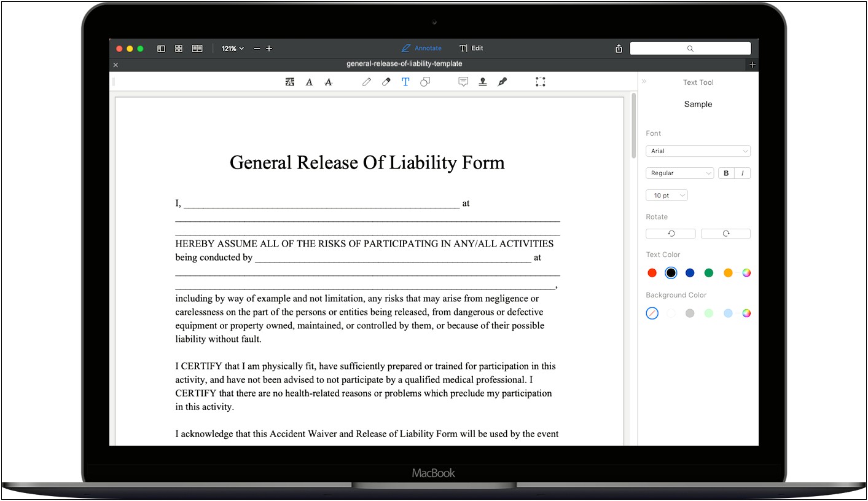This screenshot has height=501, width=868.
Task: Select no background color
Action: (652, 314)
